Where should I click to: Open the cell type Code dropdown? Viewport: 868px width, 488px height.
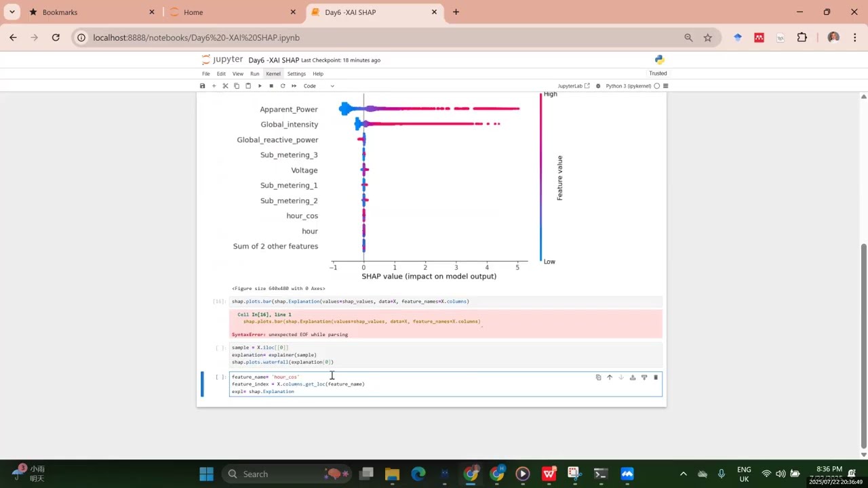click(x=319, y=86)
